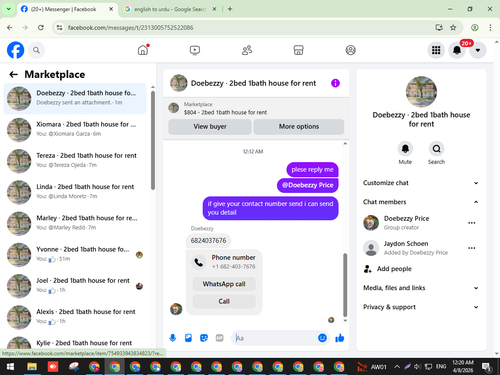Switch to english to urdu Google tab
The image size is (500, 375).
tap(169, 9)
